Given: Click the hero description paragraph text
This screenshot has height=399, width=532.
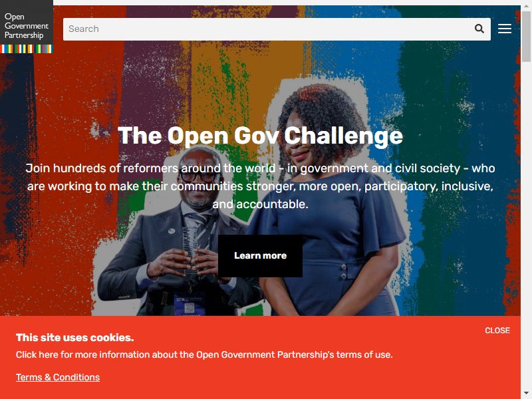Looking at the screenshot, I should 260,186.
